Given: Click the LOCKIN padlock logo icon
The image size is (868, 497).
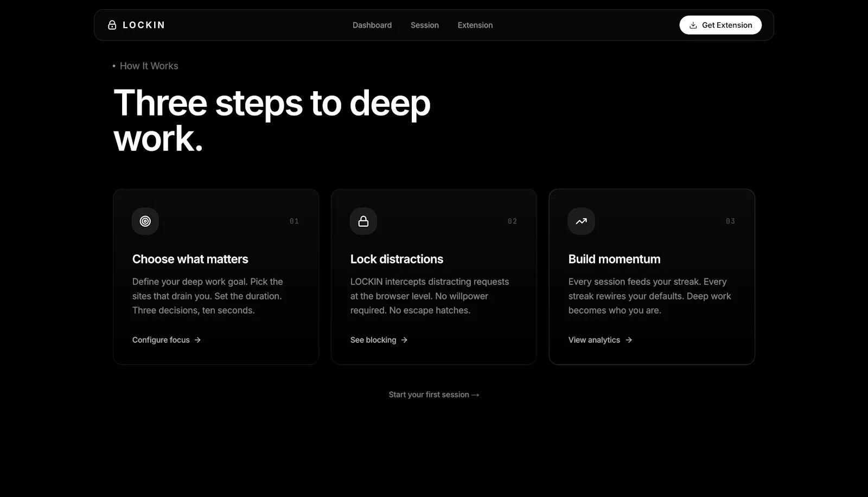Looking at the screenshot, I should [x=112, y=25].
